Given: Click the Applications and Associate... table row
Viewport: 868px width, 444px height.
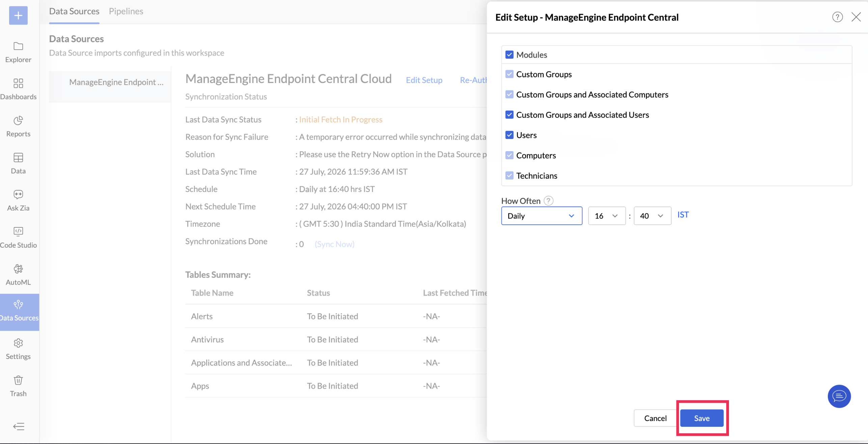Looking at the screenshot, I should coord(336,363).
